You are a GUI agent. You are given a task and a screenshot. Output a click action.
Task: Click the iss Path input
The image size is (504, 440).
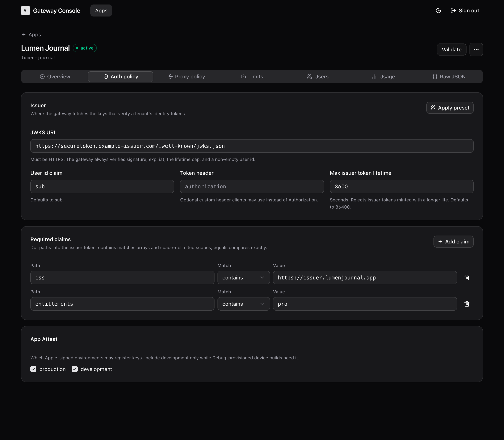[x=122, y=277]
